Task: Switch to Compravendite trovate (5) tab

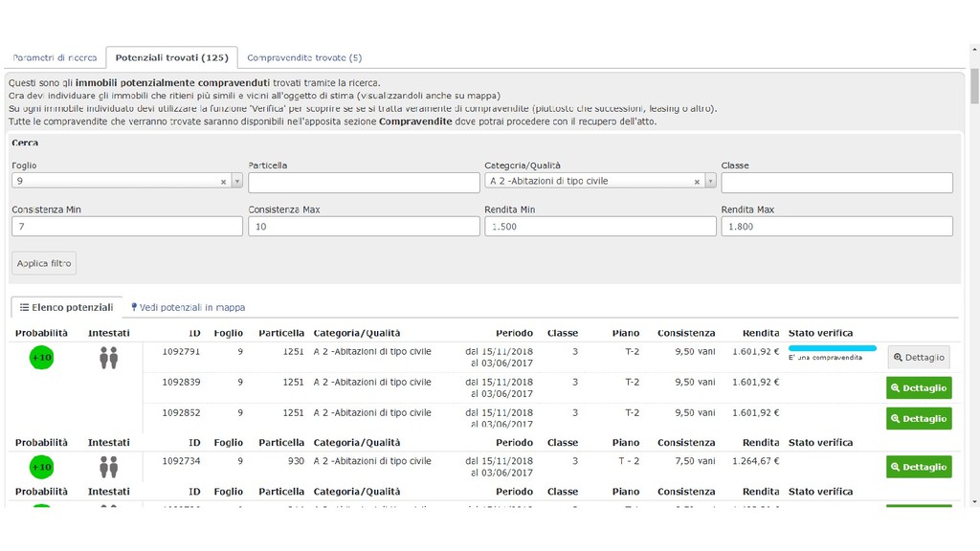Action: coord(304,57)
